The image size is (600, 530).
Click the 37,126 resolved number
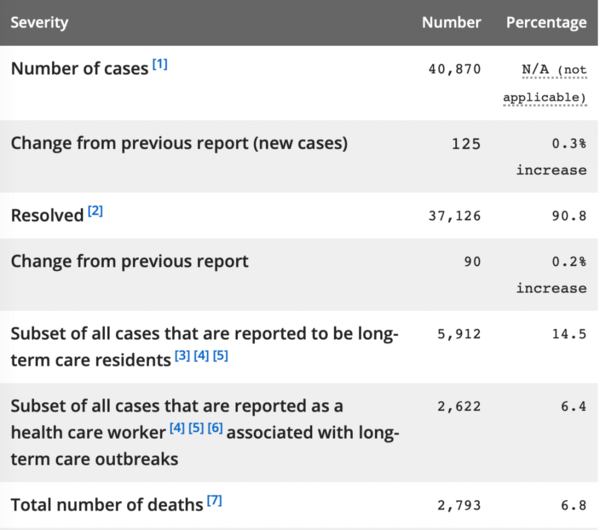pos(453,215)
